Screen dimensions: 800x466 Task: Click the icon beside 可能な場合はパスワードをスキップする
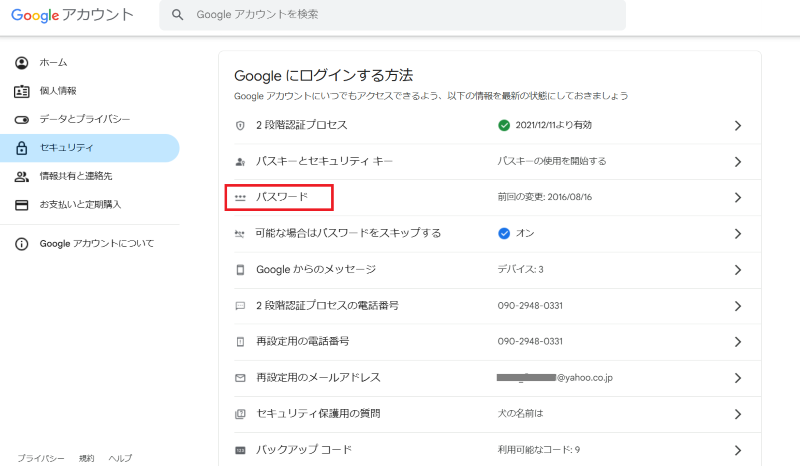[x=240, y=234]
